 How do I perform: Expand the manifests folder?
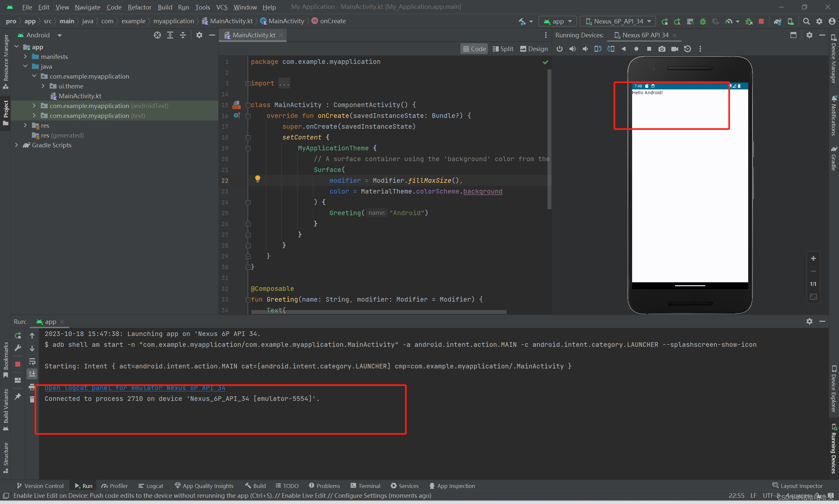tap(26, 57)
